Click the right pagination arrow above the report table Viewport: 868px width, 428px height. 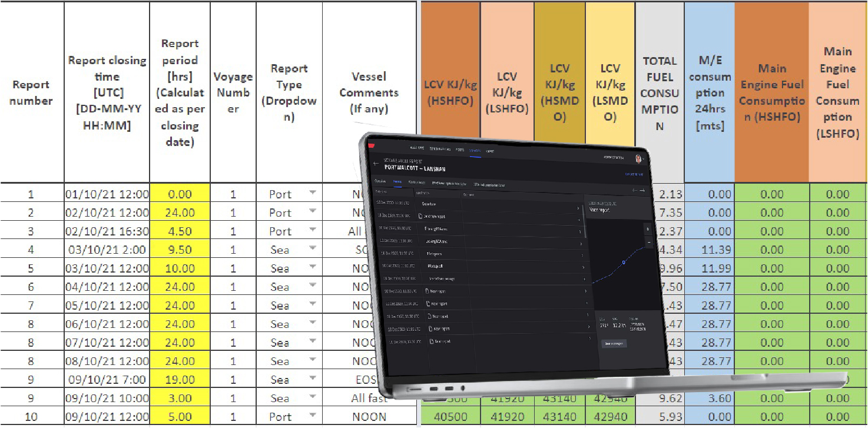(x=642, y=191)
